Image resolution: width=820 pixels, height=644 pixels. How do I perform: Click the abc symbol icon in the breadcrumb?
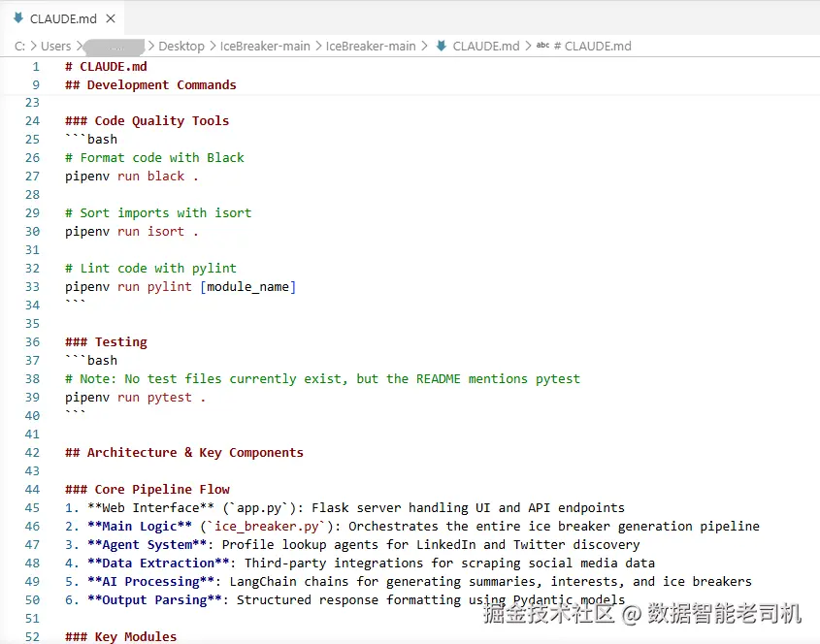coord(542,46)
